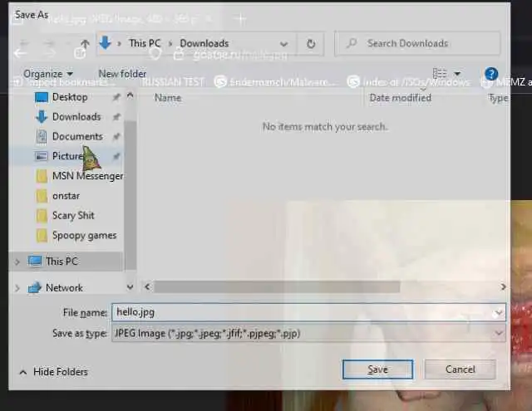Click navigation pane scroll up arrow
The height and width of the screenshot is (411, 532).
[x=130, y=95]
